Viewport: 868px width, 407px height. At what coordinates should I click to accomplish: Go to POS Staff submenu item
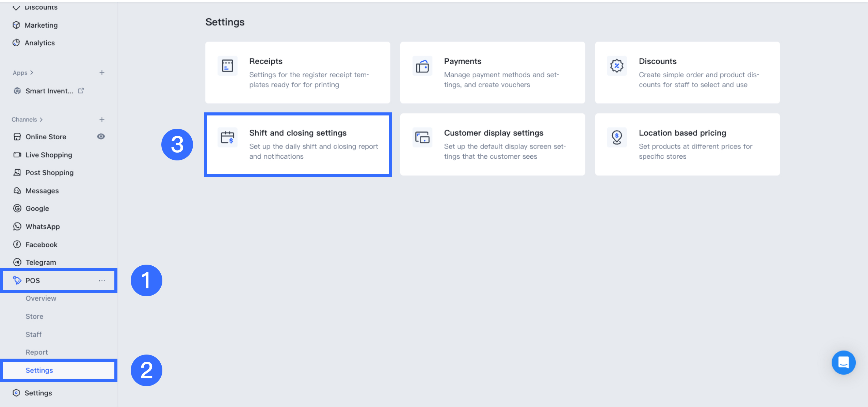[34, 334]
